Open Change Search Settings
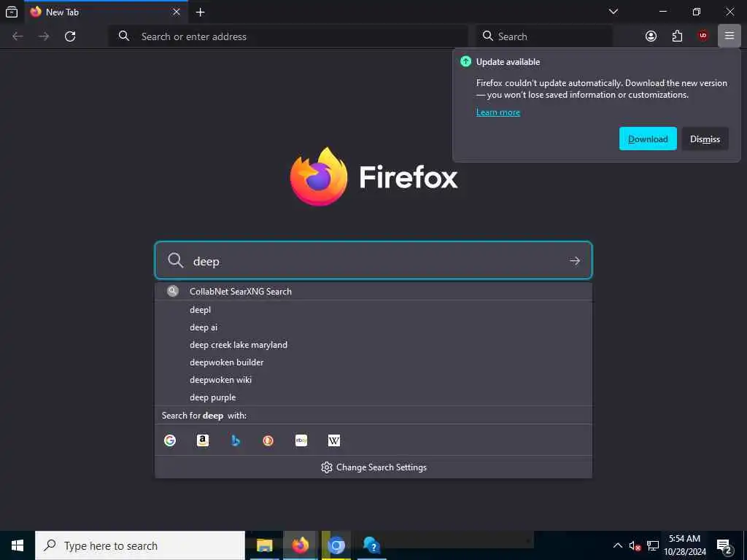This screenshot has height=560, width=747. (373, 467)
